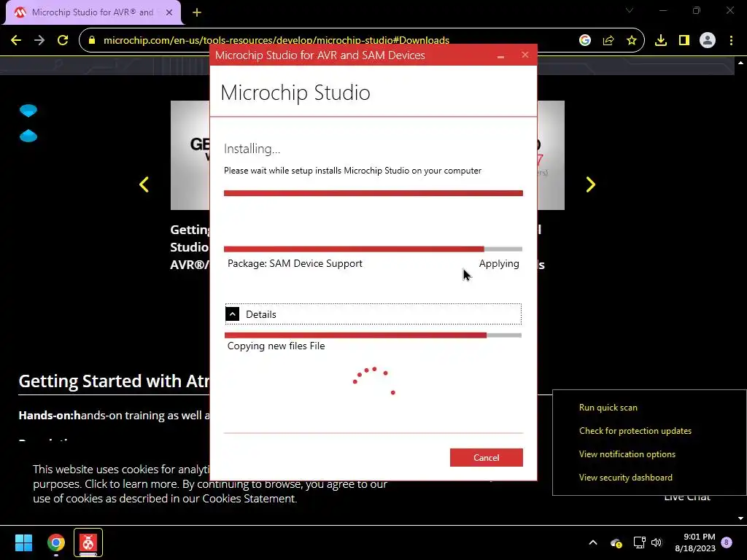This screenshot has height=560, width=747.
Task: Click the left carousel thumbnail image
Action: tap(190, 155)
